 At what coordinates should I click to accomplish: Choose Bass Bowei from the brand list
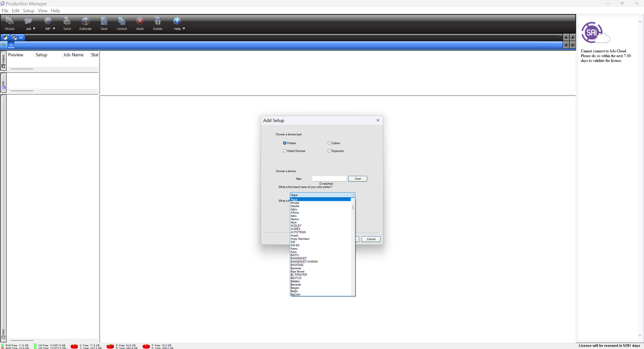pyautogui.click(x=320, y=271)
